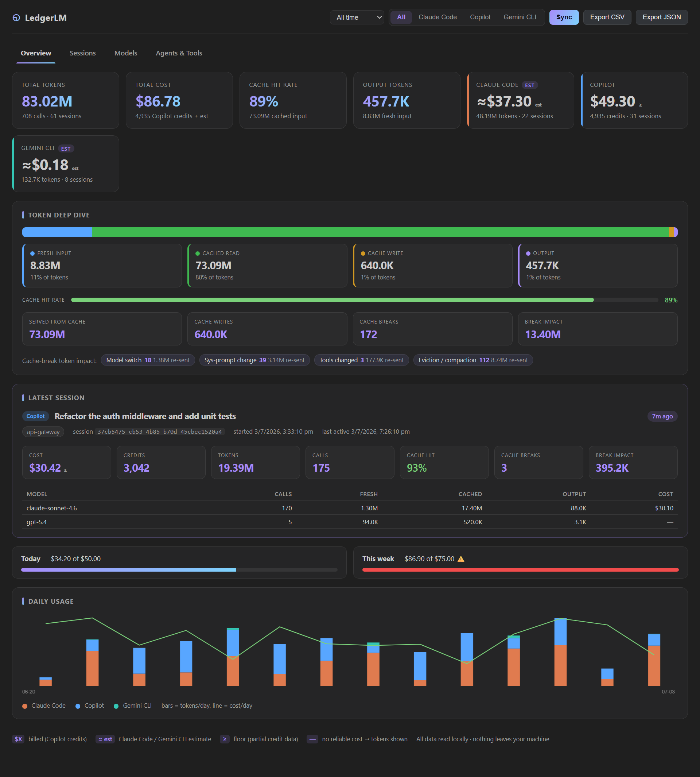Switch to the Overview tab
700x777 pixels.
click(36, 53)
